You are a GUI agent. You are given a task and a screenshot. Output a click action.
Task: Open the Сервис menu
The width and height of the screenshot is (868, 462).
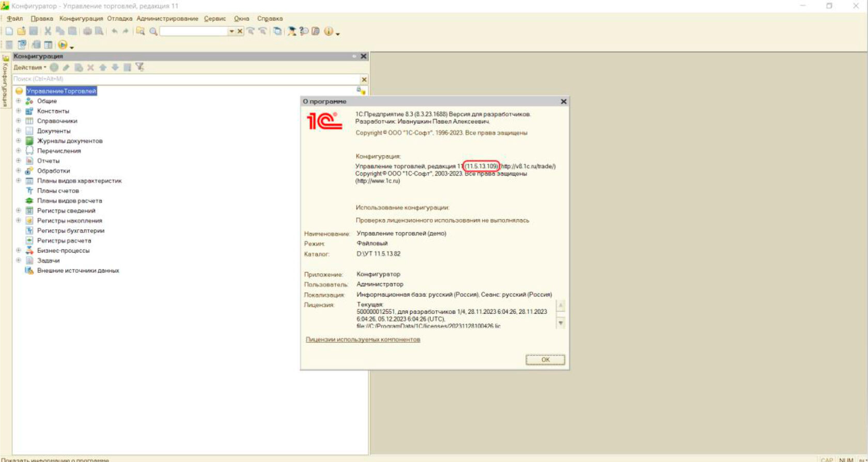tap(215, 19)
